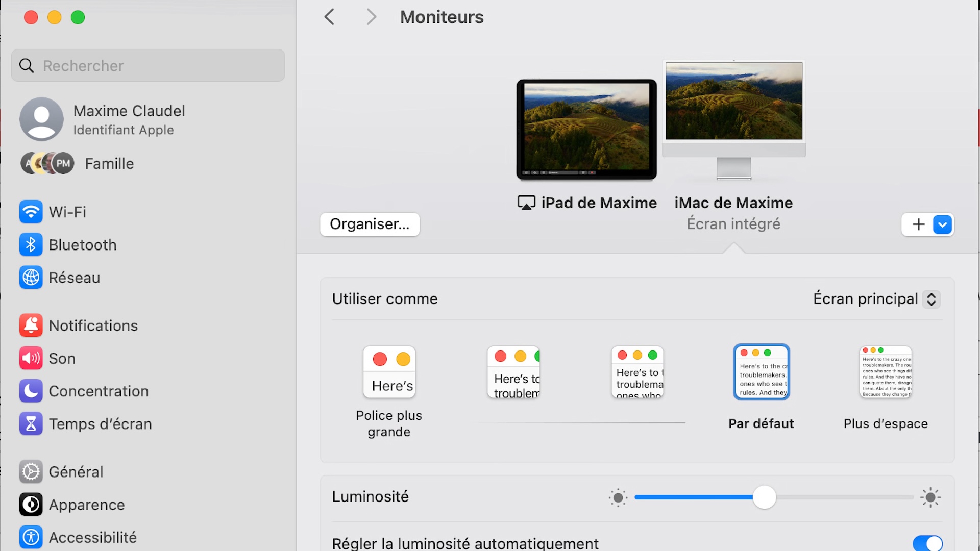Open Son section label in sidebar
This screenshot has width=980, height=551.
[62, 359]
